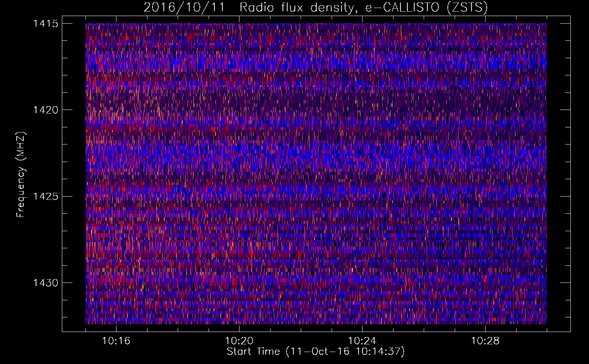Image resolution: width=589 pixels, height=364 pixels.
Task: Click the 'Frequency (MHZ)' axis title
Action: tap(21, 174)
